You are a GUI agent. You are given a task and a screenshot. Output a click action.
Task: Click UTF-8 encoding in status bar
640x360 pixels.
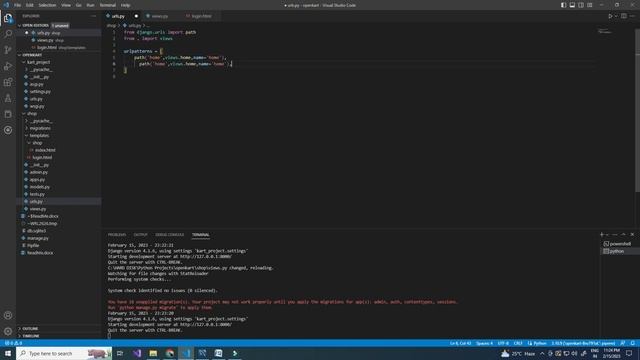click(x=503, y=343)
